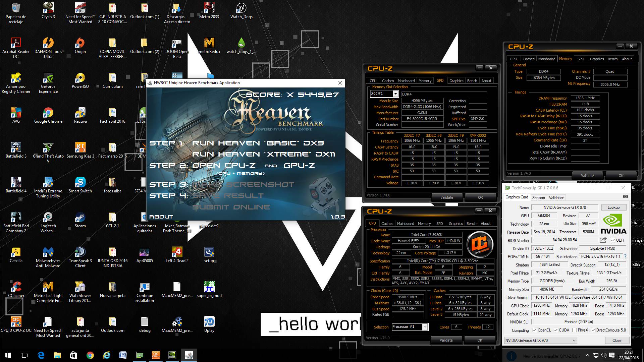644x362 pixels.
Task: Launch the Watch_Dogs desktop shortcut
Action: coord(241,11)
